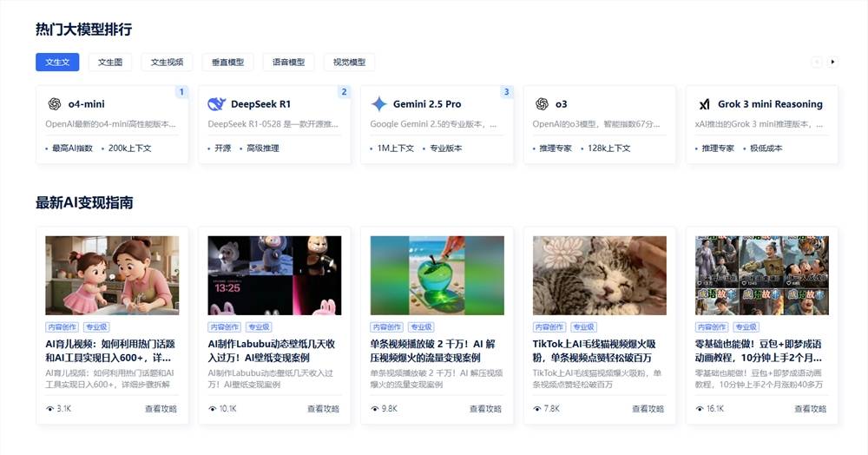Click 专业级 tag on AI育儿视频 card
The width and height of the screenshot is (868, 455).
pos(96,327)
